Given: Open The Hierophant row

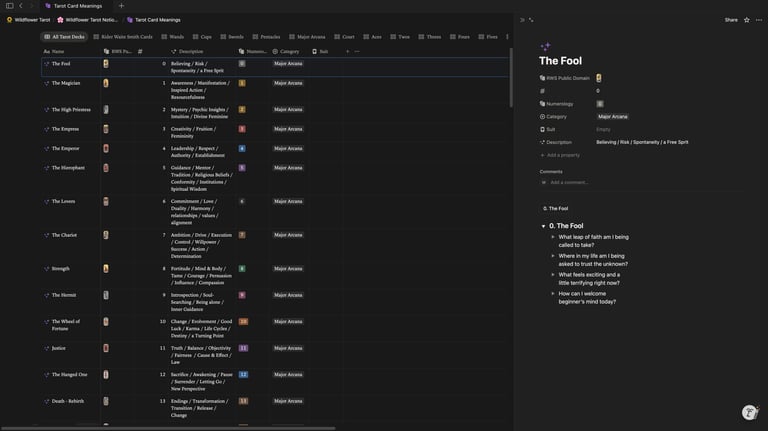Looking at the screenshot, I should click(x=68, y=168).
